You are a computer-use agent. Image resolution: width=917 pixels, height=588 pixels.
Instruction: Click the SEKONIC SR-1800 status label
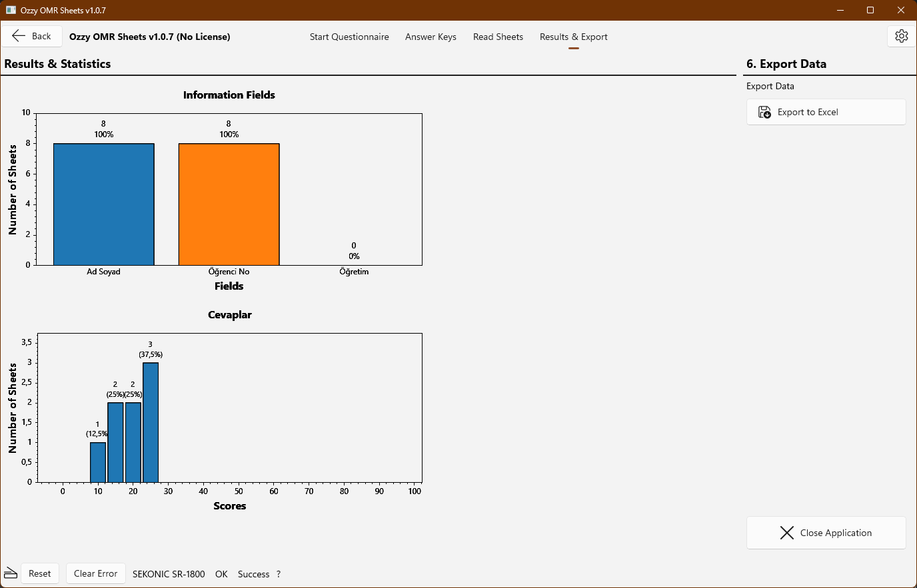tap(169, 573)
